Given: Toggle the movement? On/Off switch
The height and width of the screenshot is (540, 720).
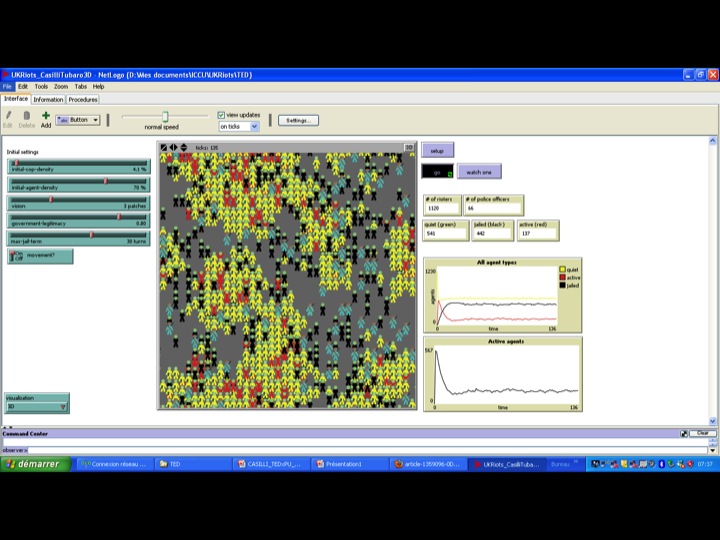Looking at the screenshot, I should [x=40, y=256].
